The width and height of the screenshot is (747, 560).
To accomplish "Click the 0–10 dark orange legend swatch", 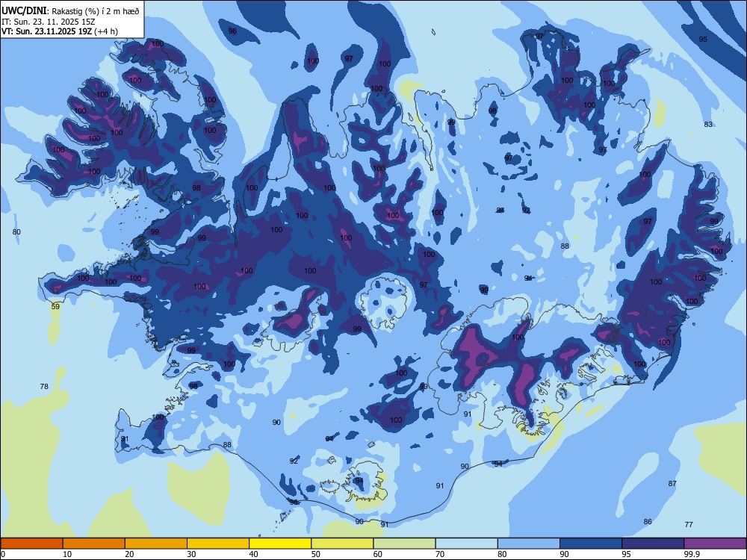I will pos(31,544).
